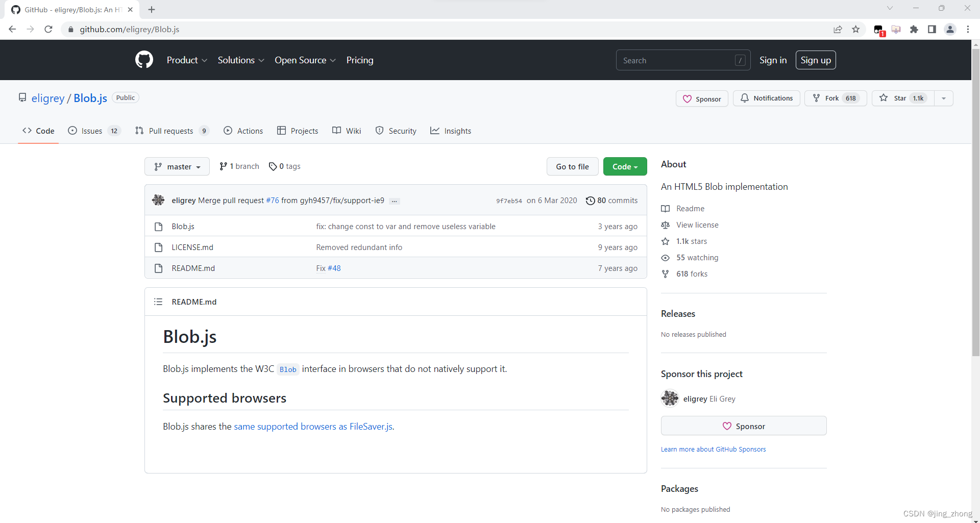Star the repository
Screen dimensions: 980x523
903,98
